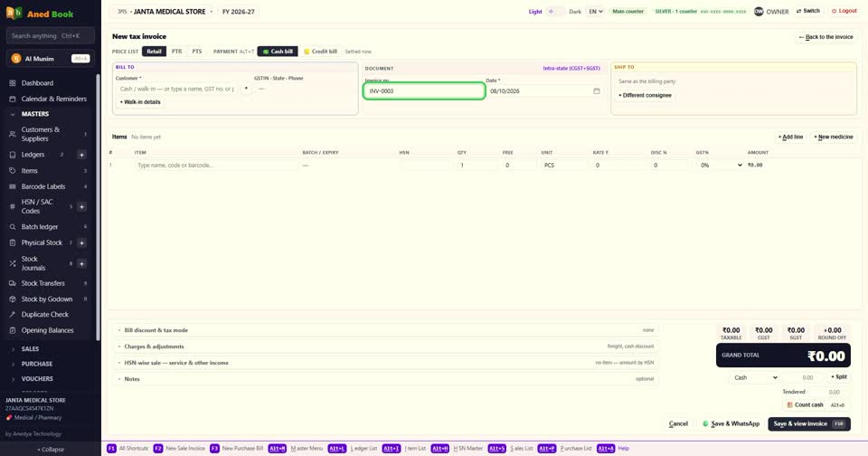Viewport: 868px width, 456px height.
Task: Expand Charges & adjustments section
Action: pos(385,347)
